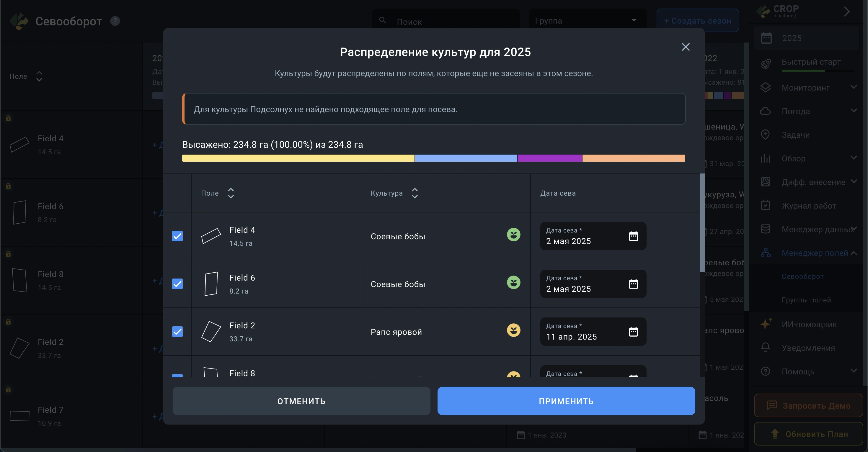868x452 pixels.
Task: Open Группы полей in sidebar menu
Action: (806, 300)
